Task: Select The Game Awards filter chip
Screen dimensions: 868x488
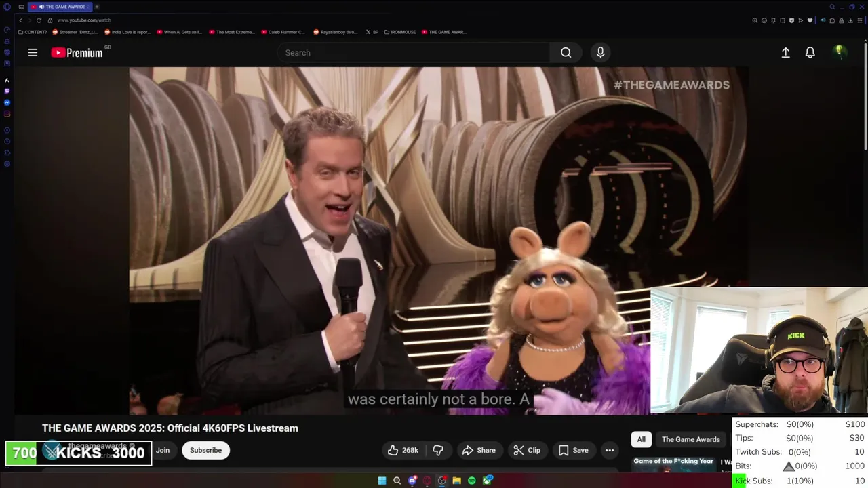Action: coord(690,439)
